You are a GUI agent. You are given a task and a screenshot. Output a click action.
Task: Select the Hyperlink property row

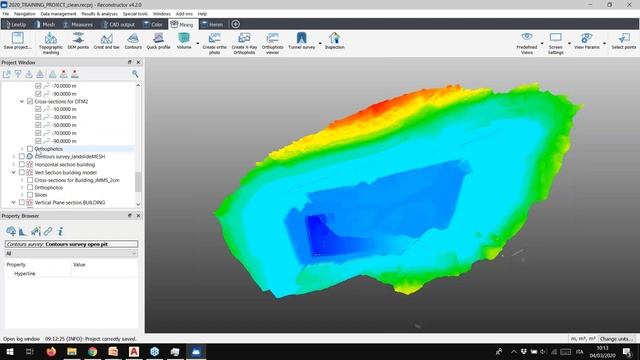click(x=71, y=273)
